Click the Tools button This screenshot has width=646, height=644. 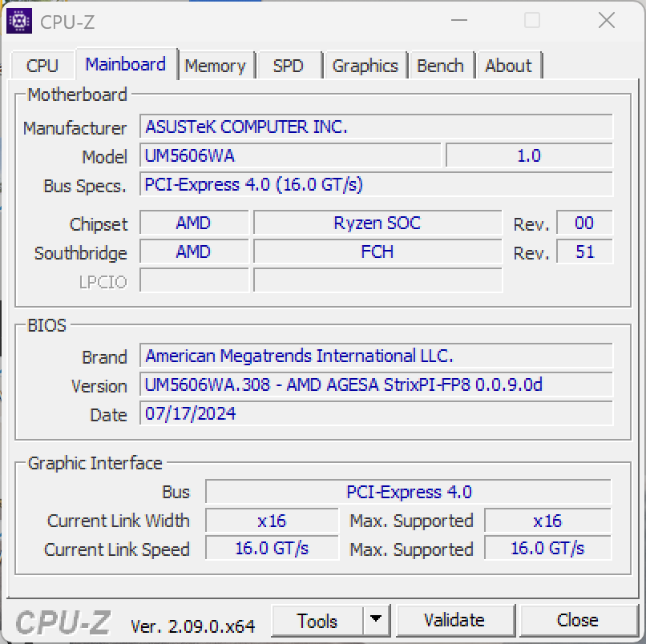tap(317, 621)
